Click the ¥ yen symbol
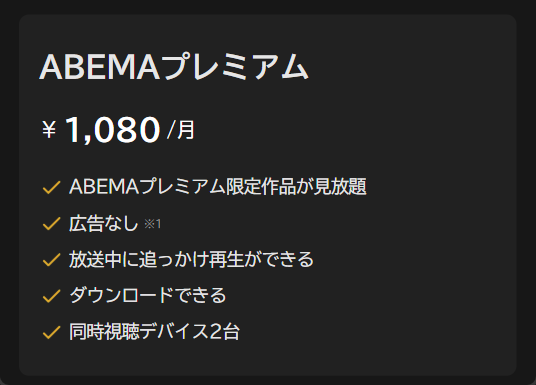The width and height of the screenshot is (536, 385). (x=49, y=130)
